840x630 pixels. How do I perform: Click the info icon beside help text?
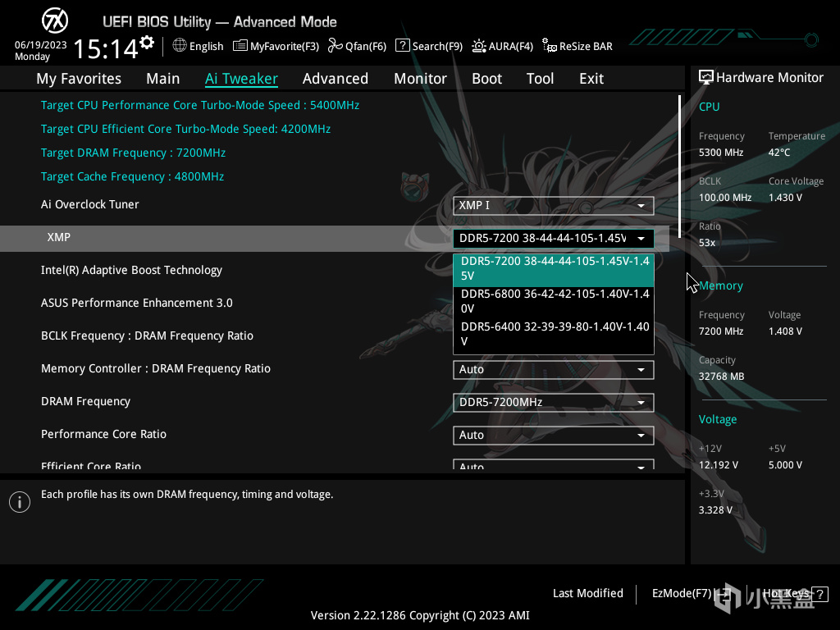[x=20, y=502]
